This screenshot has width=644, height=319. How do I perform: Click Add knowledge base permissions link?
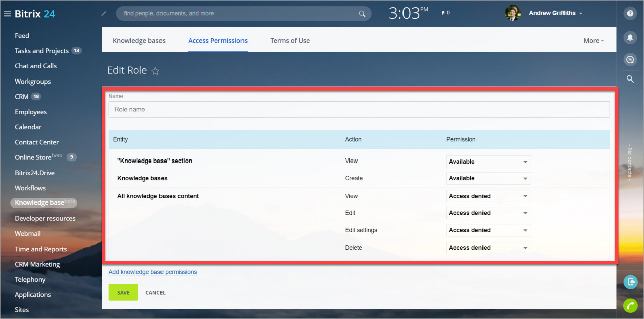[x=152, y=272]
